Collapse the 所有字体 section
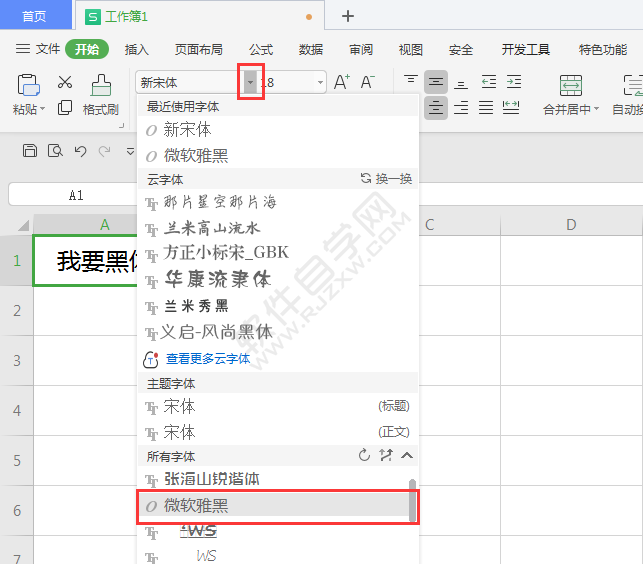643x564 pixels. click(x=407, y=455)
